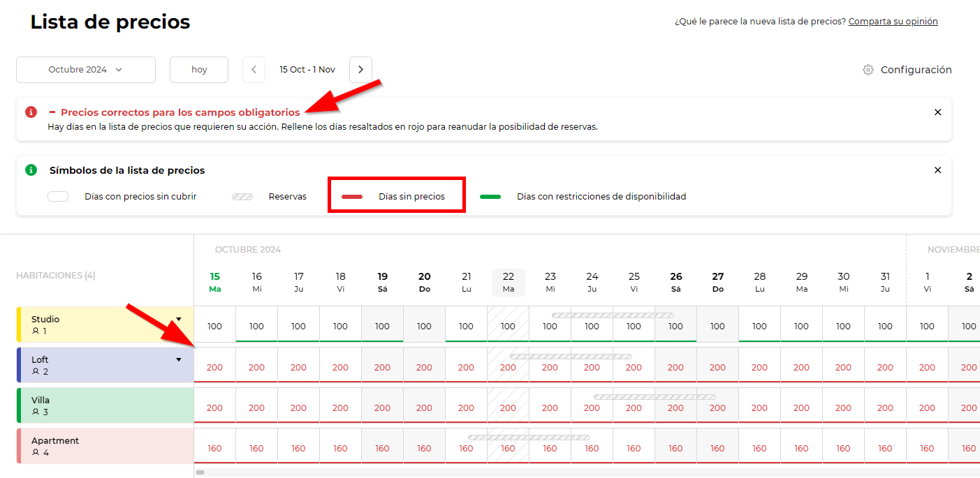The height and width of the screenshot is (478, 980).
Task: Select day header 22 Ma
Action: coord(508,283)
